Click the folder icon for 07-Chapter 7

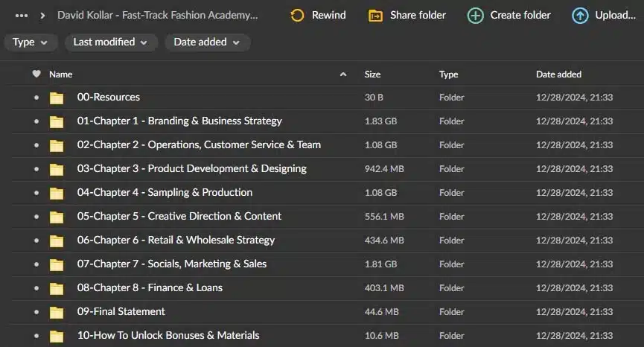tap(57, 264)
